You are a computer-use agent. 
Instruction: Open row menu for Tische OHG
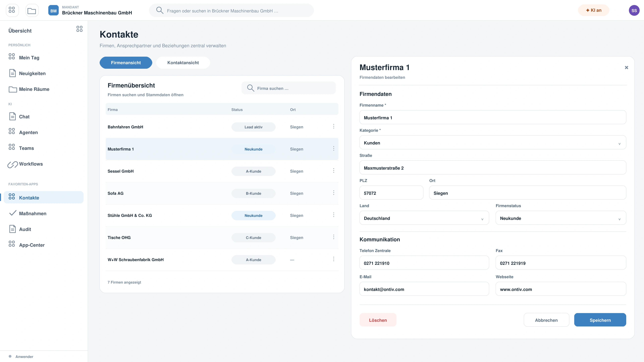point(334,237)
